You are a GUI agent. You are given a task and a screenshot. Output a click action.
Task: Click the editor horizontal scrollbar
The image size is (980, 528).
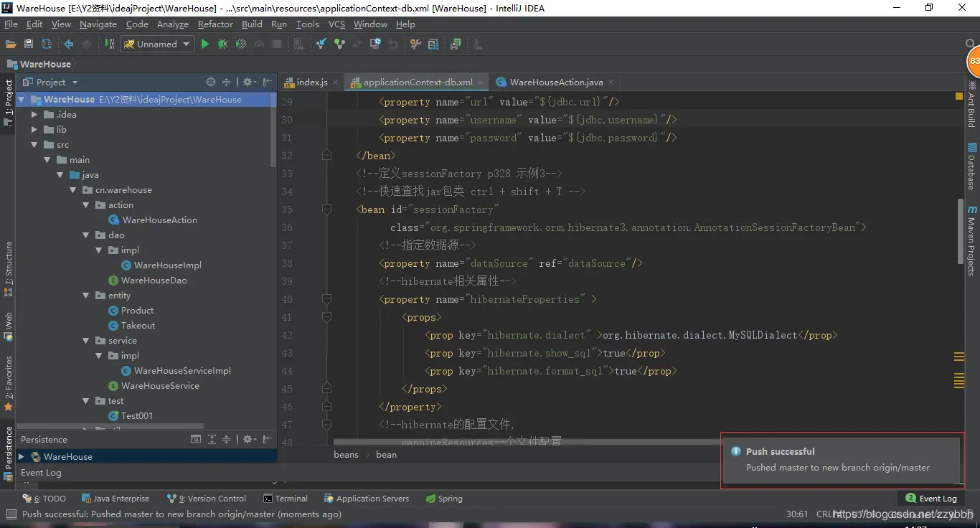click(x=527, y=442)
